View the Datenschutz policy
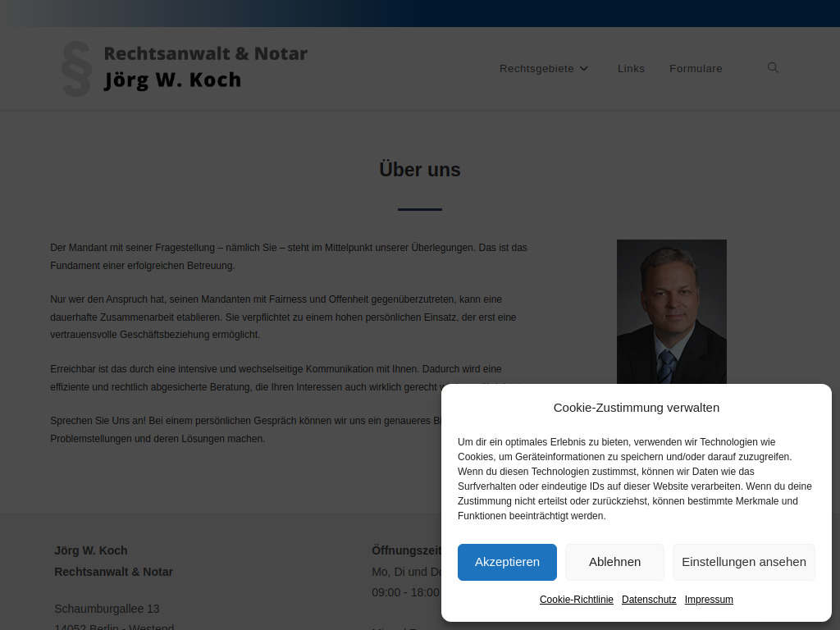This screenshot has height=630, width=840. [x=648, y=600]
